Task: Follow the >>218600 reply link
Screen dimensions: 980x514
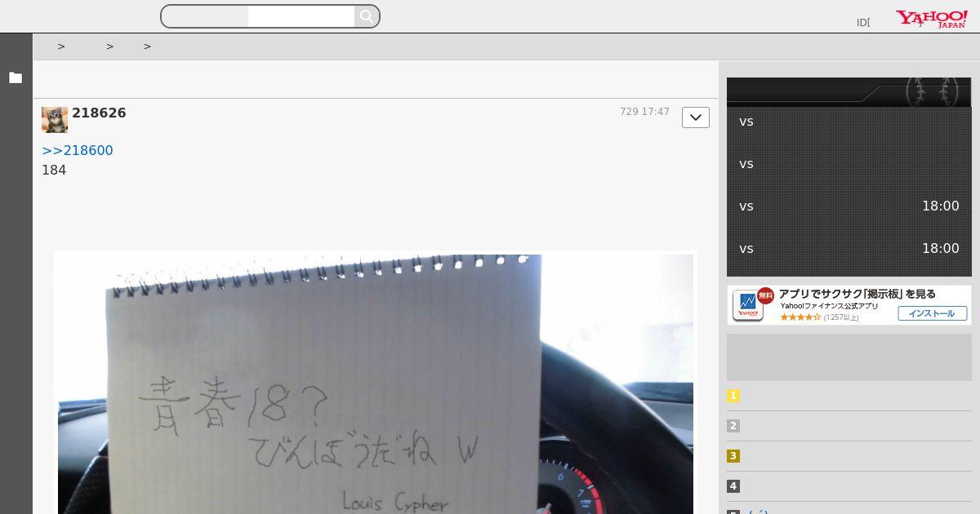Action: 78,150
